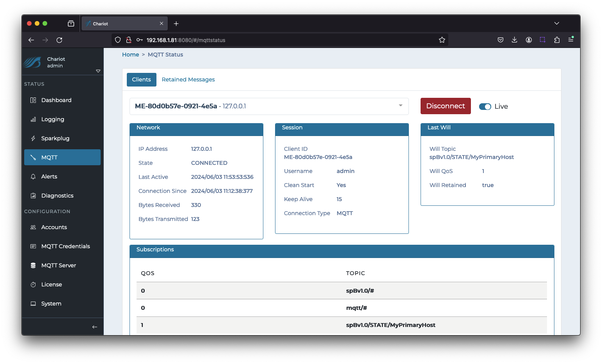Screen dimensions: 602x364
Task: Open the Firefox application menu
Action: (571, 40)
